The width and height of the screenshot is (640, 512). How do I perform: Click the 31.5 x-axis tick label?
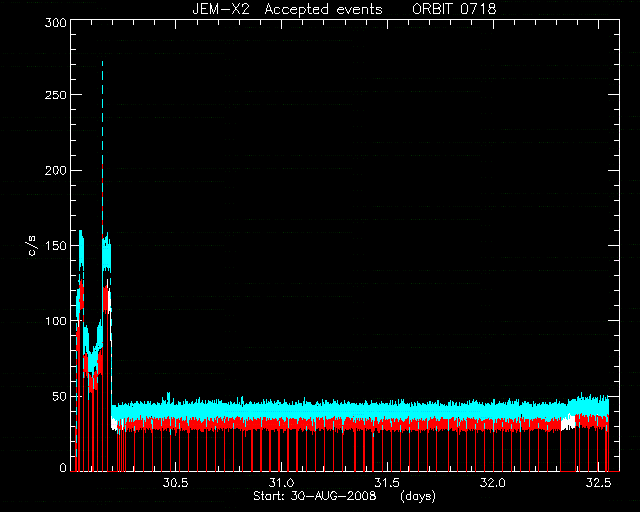(x=387, y=483)
